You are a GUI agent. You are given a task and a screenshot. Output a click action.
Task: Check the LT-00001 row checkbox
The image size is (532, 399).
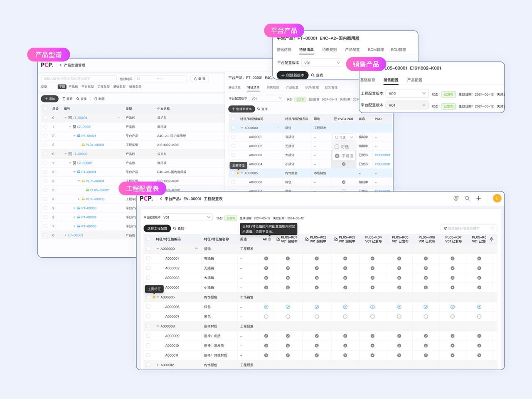45,118
